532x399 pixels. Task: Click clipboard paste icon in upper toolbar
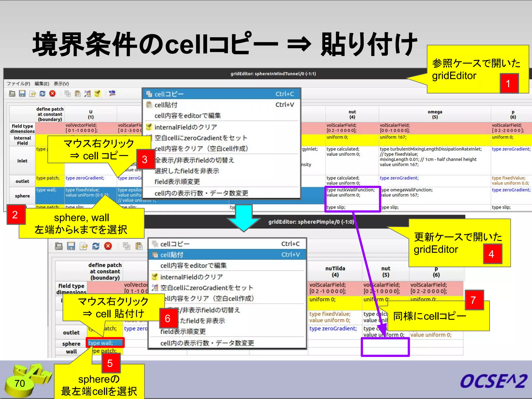(77, 94)
